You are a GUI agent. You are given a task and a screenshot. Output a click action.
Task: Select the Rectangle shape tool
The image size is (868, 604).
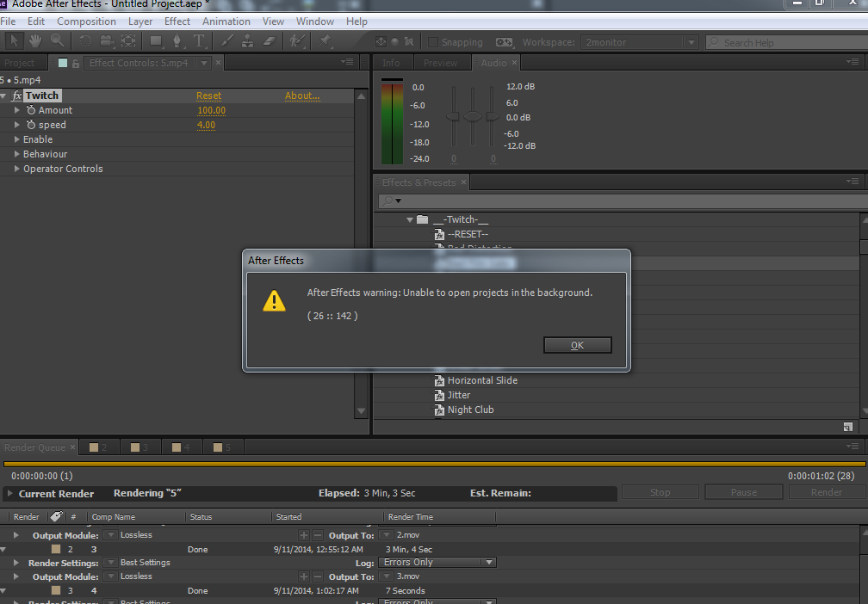[156, 41]
